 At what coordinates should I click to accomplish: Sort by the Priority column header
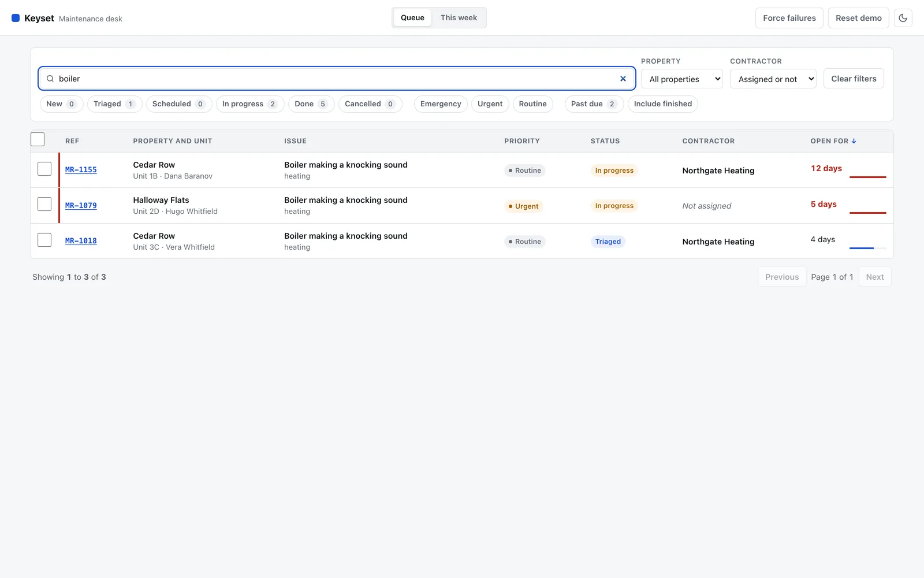522,141
